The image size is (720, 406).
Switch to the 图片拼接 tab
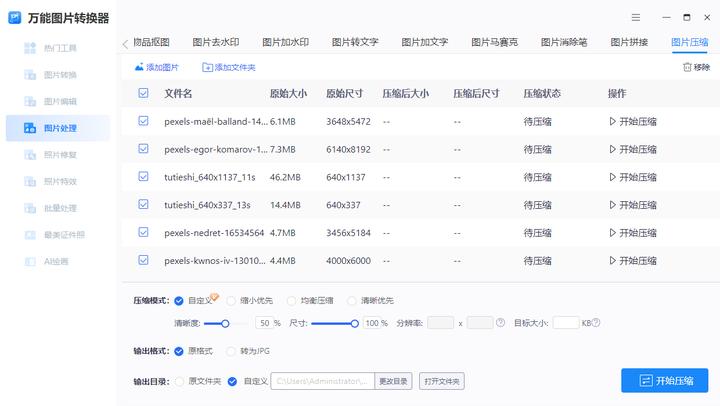[629, 42]
